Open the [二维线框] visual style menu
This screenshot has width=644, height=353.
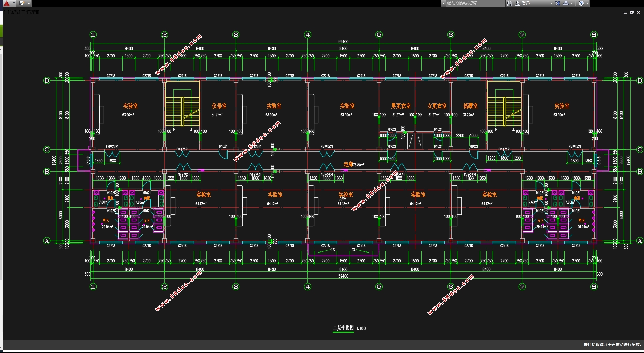pos(29,12)
